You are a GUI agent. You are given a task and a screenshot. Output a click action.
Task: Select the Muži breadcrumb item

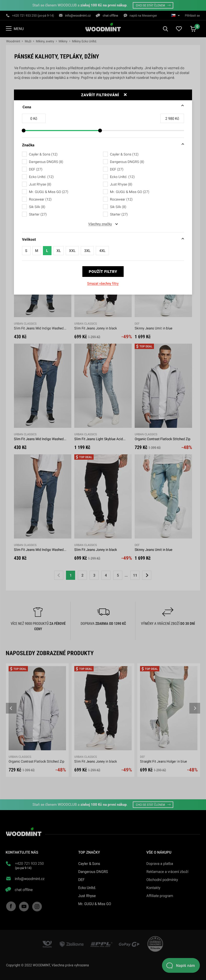[x=28, y=41]
